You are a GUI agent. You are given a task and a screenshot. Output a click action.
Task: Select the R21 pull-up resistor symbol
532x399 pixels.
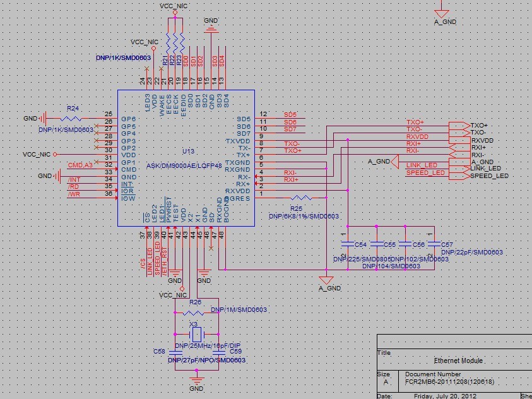click(168, 42)
